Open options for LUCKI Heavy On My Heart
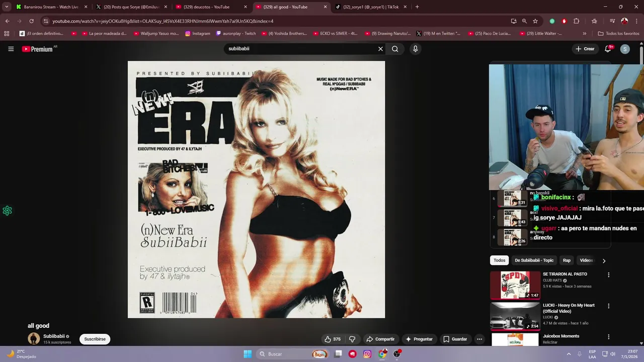This screenshot has height=362, width=644. tap(608, 306)
